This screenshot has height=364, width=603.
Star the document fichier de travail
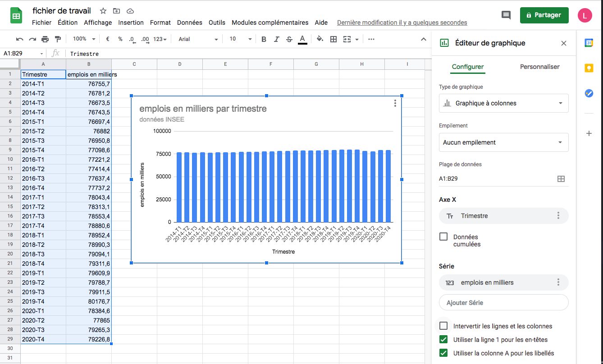103,11
